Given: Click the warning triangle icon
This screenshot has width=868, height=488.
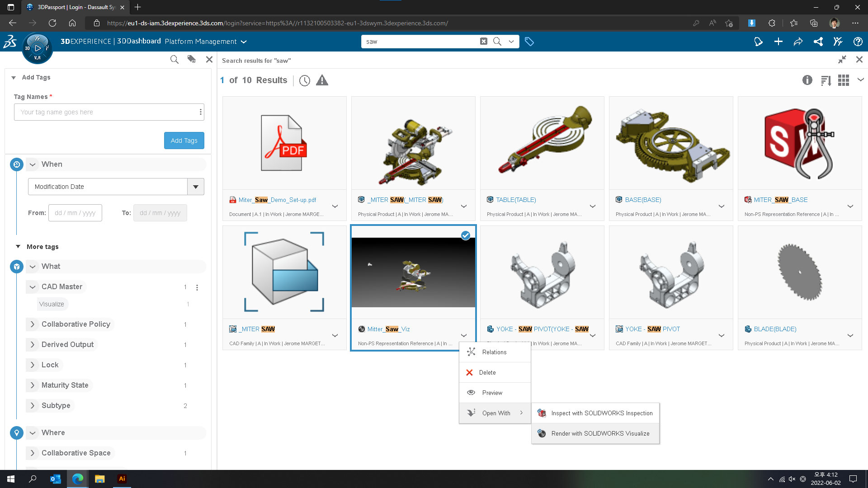Looking at the screenshot, I should 322,80.
